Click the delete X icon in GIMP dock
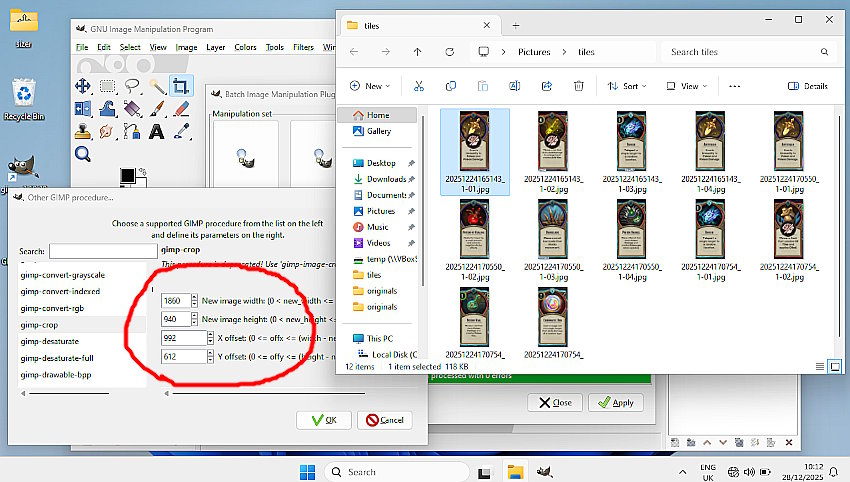Screen dimensions: 850x482 pos(789,442)
